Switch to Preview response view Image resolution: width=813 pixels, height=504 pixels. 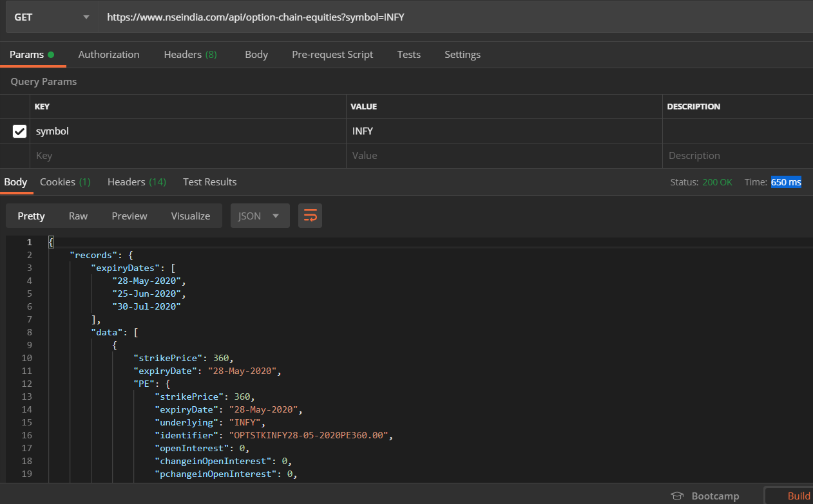point(129,216)
